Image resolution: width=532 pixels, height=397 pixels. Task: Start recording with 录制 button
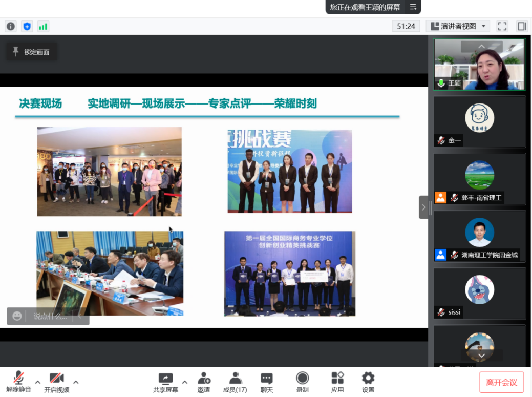pos(302,382)
